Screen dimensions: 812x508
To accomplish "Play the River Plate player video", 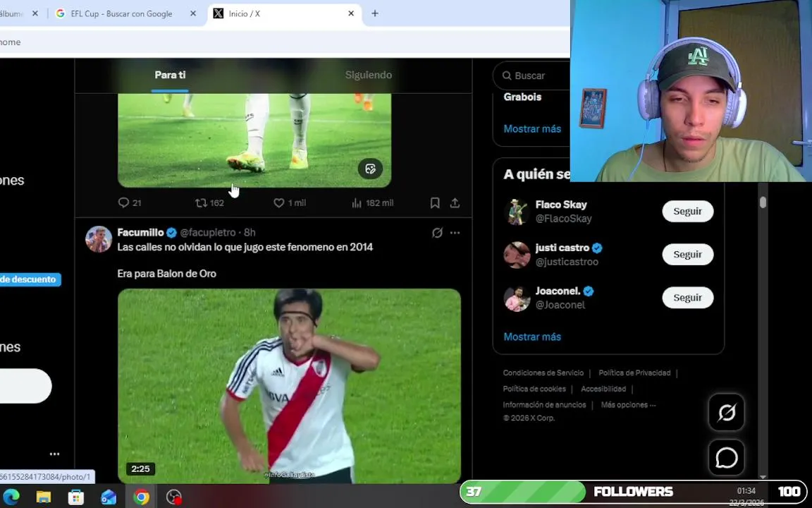I will click(289, 386).
